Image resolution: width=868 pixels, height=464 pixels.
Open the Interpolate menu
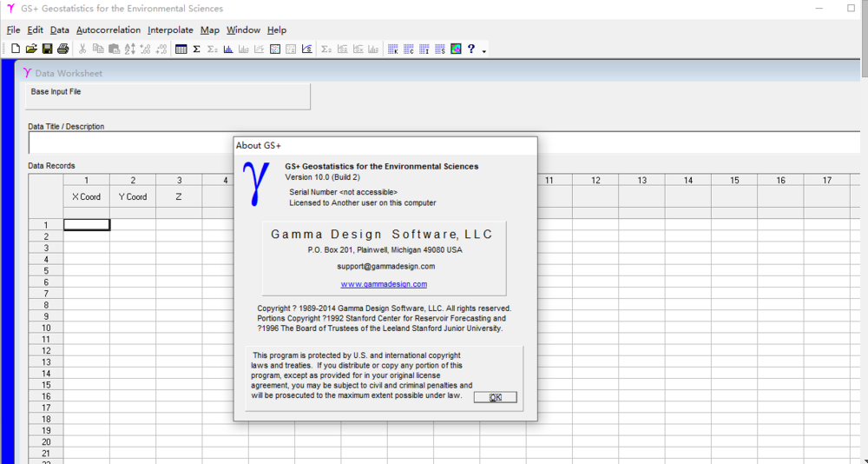coord(170,30)
